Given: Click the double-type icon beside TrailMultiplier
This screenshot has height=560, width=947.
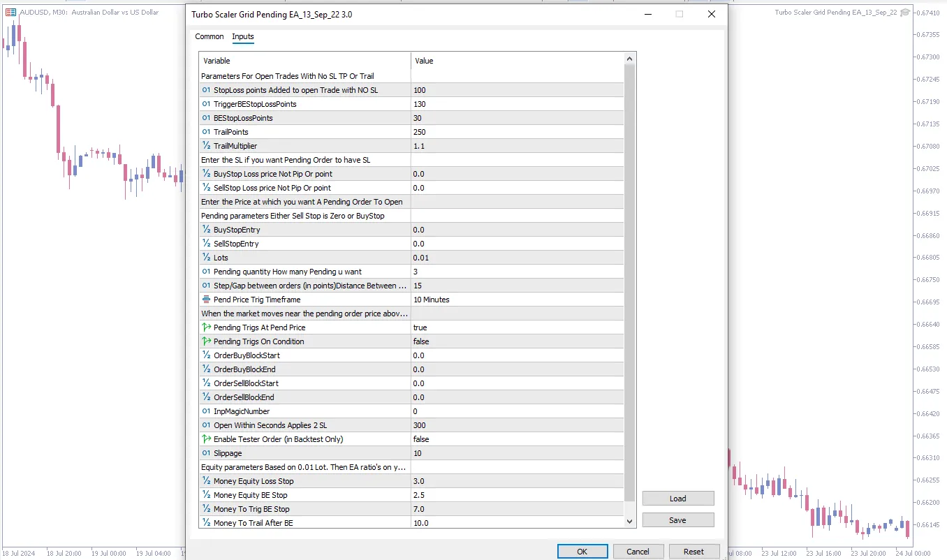Looking at the screenshot, I should (206, 146).
